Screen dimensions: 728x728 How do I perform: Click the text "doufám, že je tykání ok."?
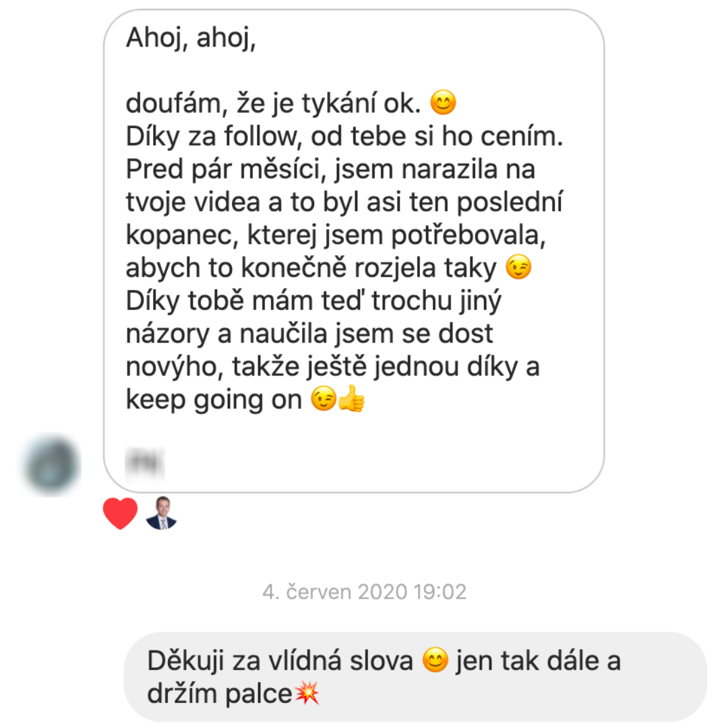point(274,103)
